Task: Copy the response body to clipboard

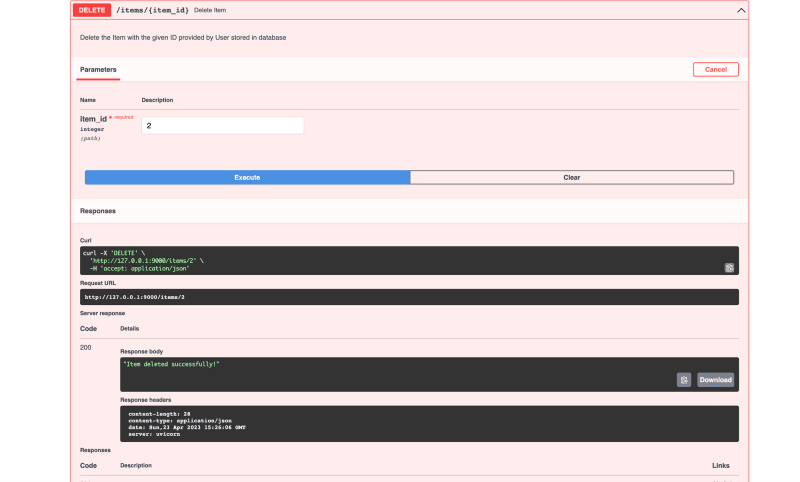Action: coord(684,379)
